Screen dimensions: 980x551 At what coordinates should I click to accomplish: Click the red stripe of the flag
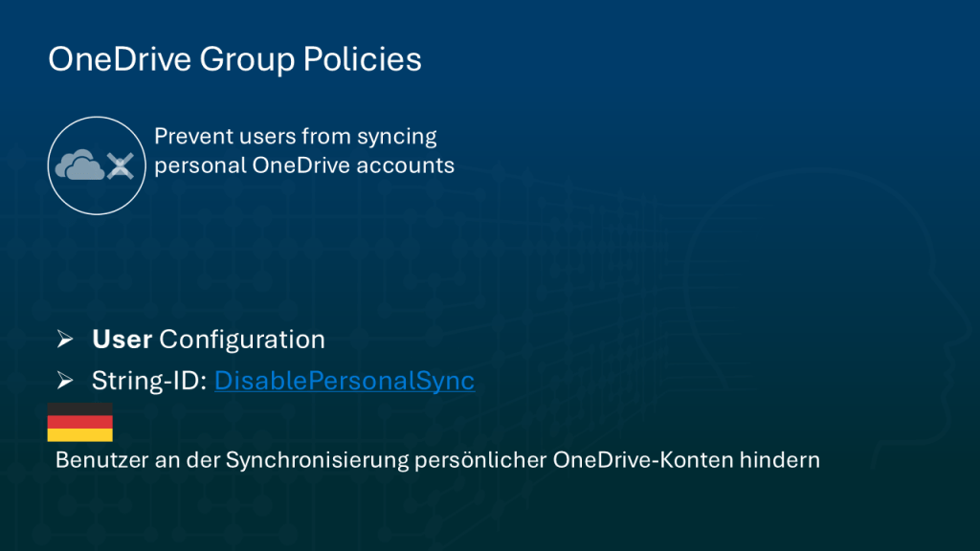80,422
